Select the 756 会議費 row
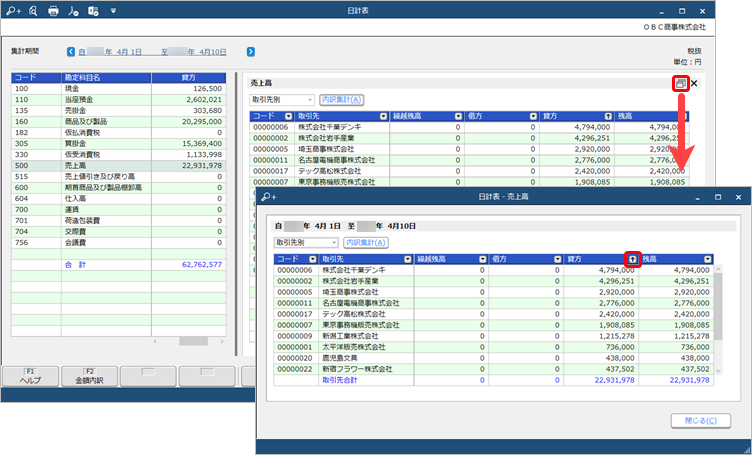Image resolution: width=752 pixels, height=455 pixels. coord(118,243)
